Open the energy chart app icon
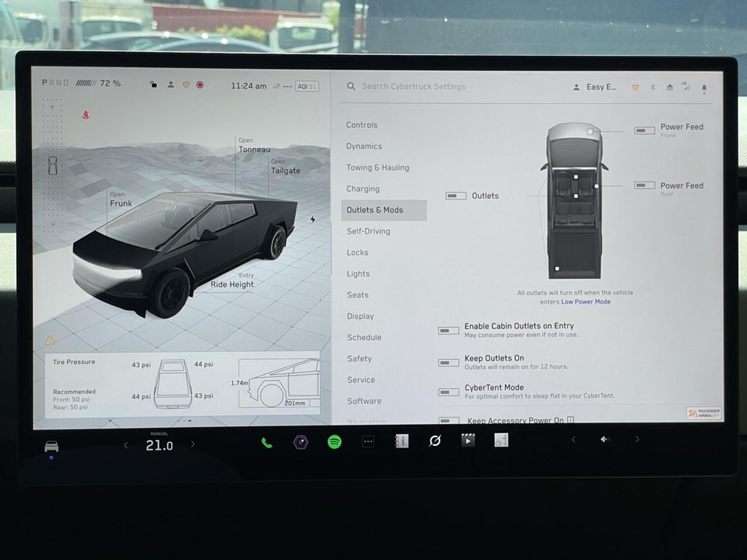This screenshot has width=747, height=560. [x=501, y=440]
